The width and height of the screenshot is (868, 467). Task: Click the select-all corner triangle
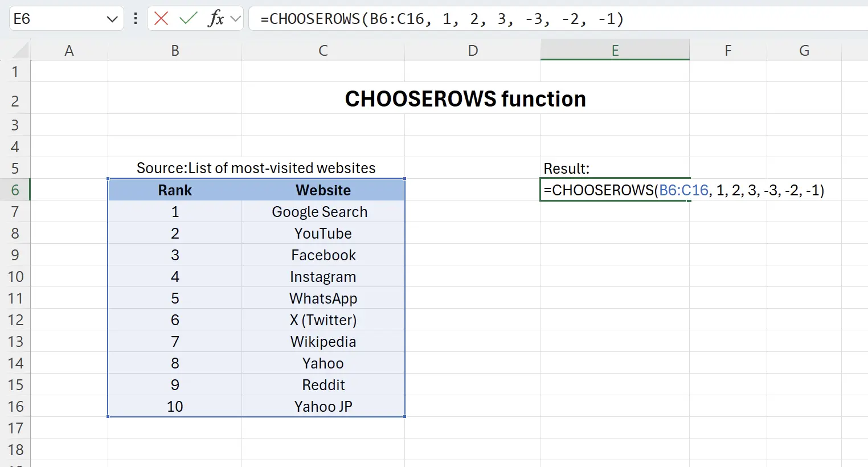20,51
